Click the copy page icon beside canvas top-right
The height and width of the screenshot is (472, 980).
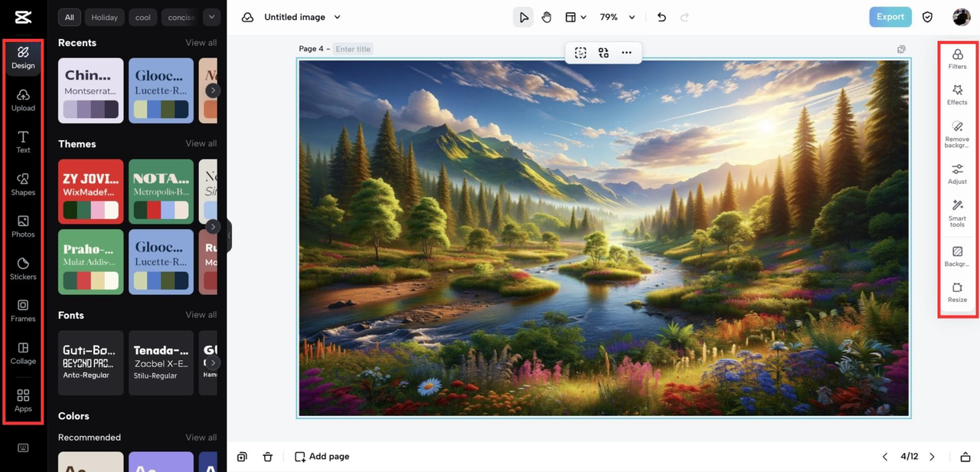(x=901, y=49)
